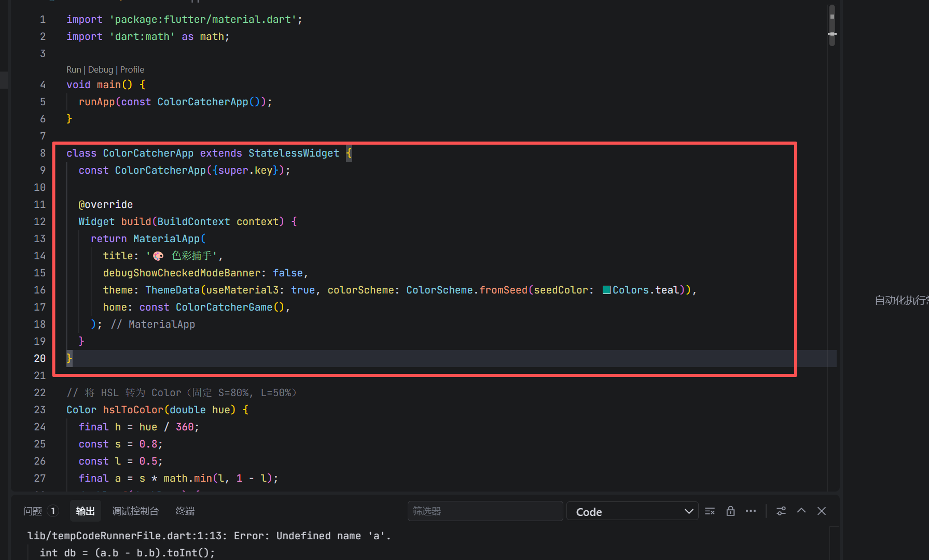The height and width of the screenshot is (560, 929).
Task: Click StatelessWidget on line 8
Action: point(294,153)
